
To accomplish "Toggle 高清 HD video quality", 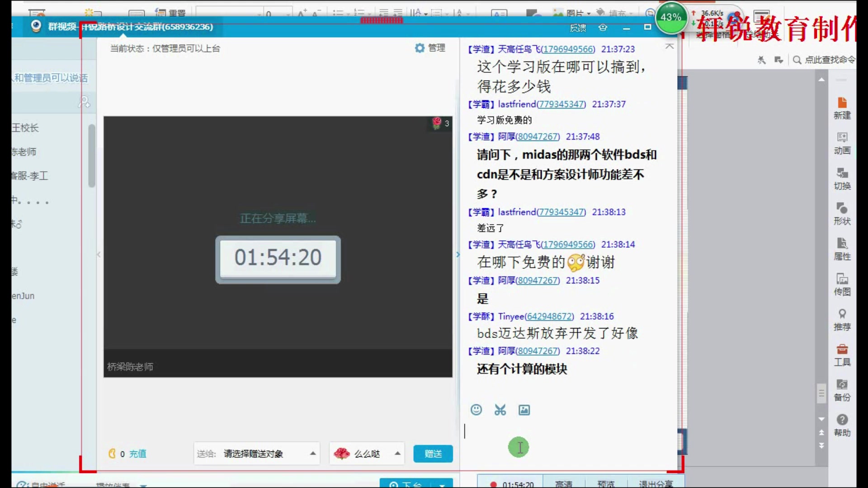I will pyautogui.click(x=564, y=483).
